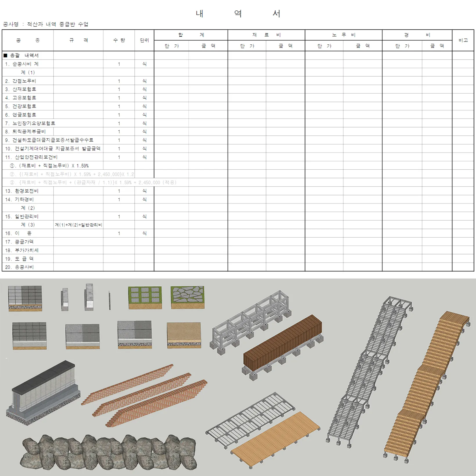
Task: Click '금 액' under the 경 비 header
Action: click(437, 46)
